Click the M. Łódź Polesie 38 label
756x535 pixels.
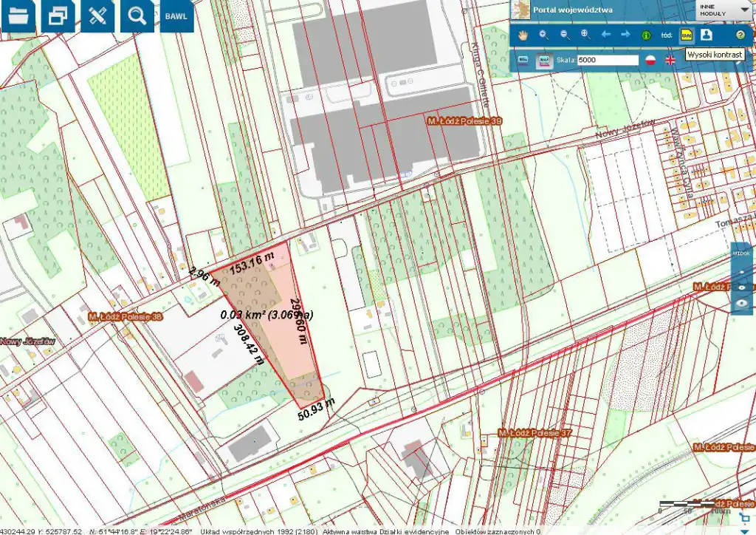126,316
